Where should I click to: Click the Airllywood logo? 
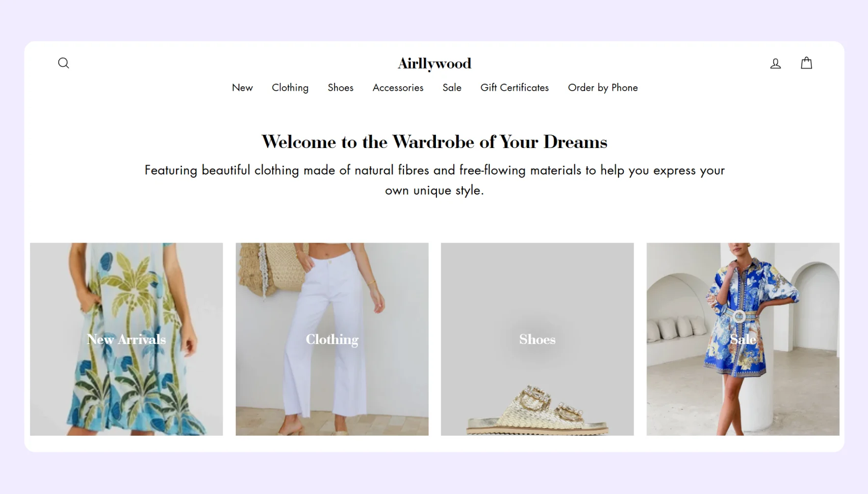pyautogui.click(x=434, y=64)
